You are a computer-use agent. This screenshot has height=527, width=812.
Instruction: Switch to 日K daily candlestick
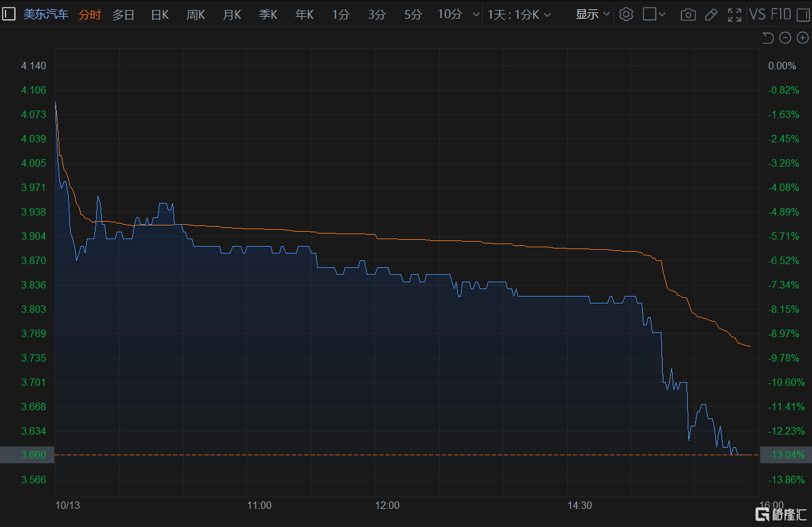tap(160, 14)
